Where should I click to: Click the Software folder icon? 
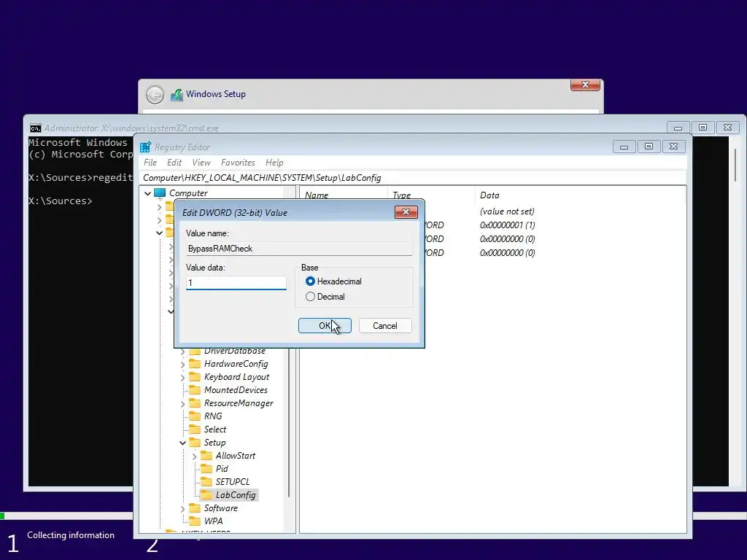[x=194, y=508]
